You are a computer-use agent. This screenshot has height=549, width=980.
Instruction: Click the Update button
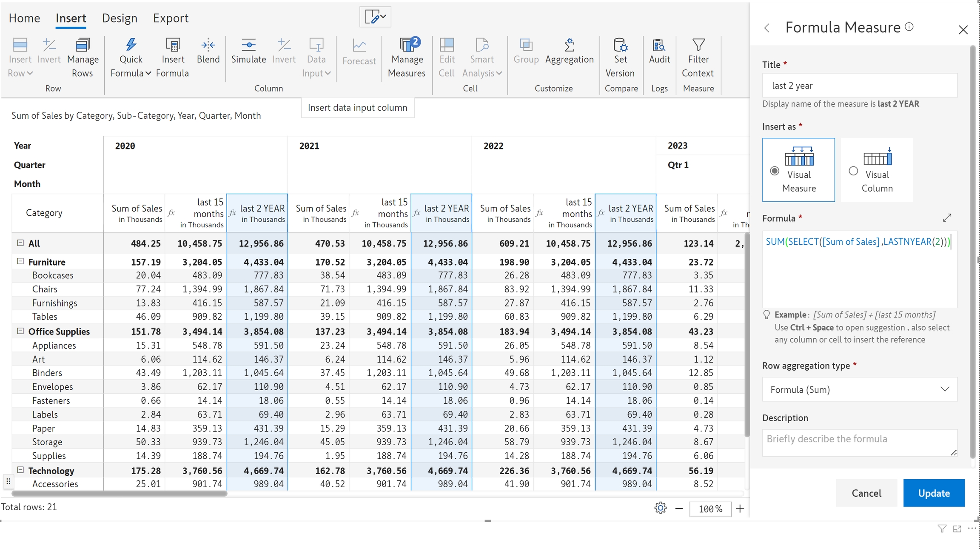pos(934,493)
